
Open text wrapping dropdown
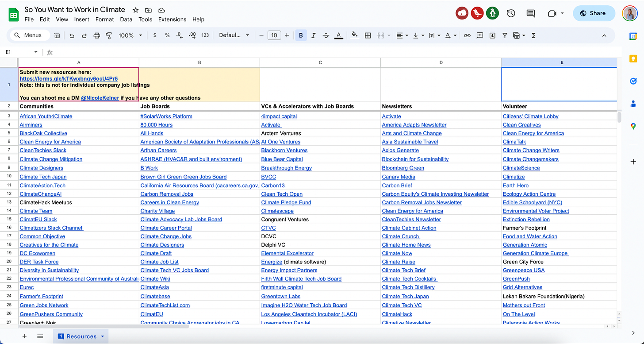(434, 35)
